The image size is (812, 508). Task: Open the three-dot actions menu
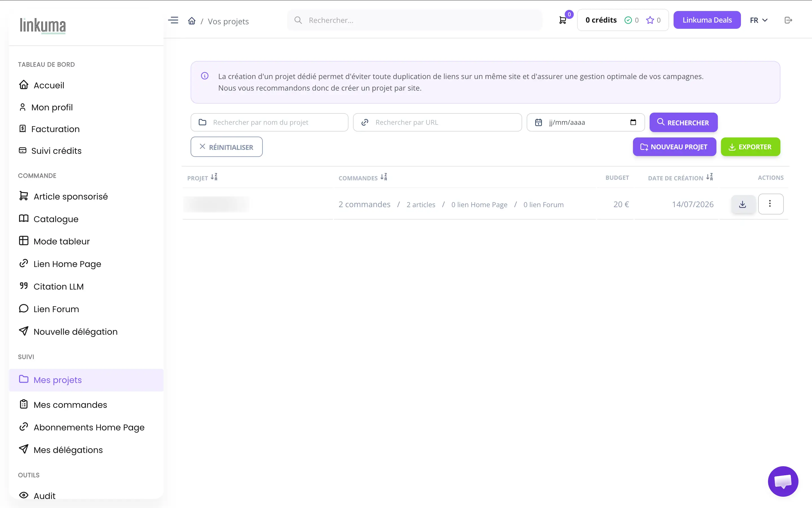click(771, 203)
